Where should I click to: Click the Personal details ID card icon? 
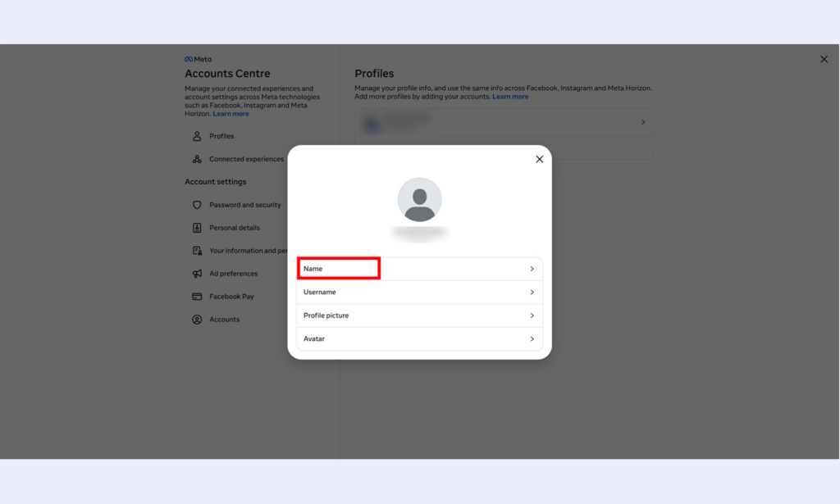(x=197, y=228)
